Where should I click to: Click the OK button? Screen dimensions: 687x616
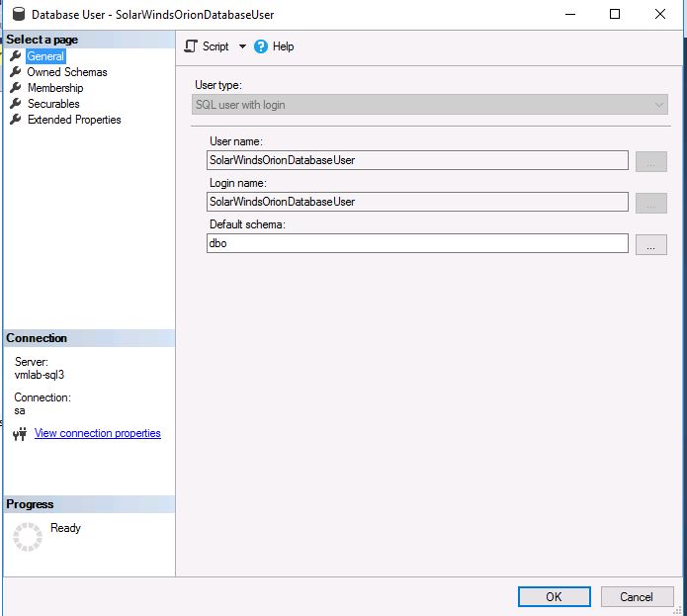[x=555, y=597]
